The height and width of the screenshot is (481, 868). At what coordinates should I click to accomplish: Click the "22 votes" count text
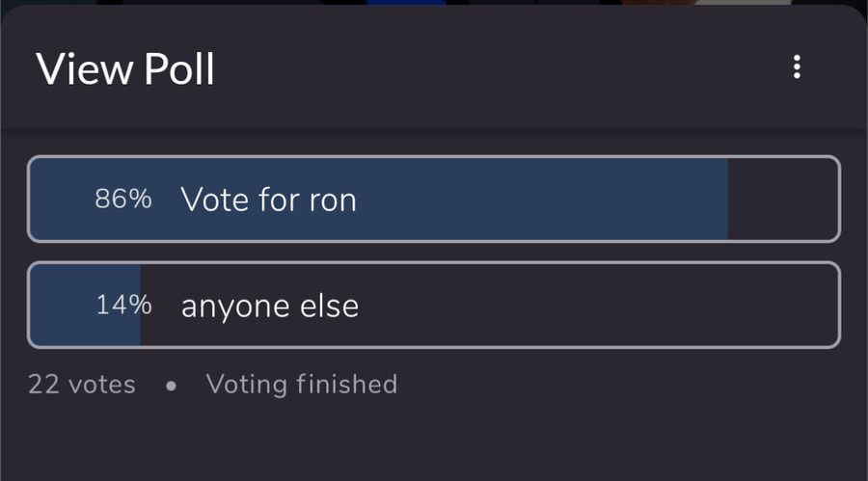tap(82, 385)
